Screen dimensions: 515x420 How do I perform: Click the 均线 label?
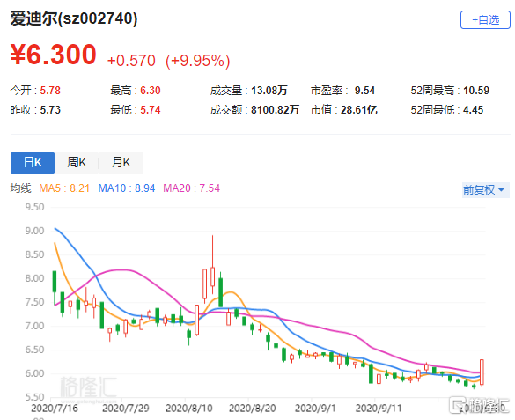[x=21, y=188]
